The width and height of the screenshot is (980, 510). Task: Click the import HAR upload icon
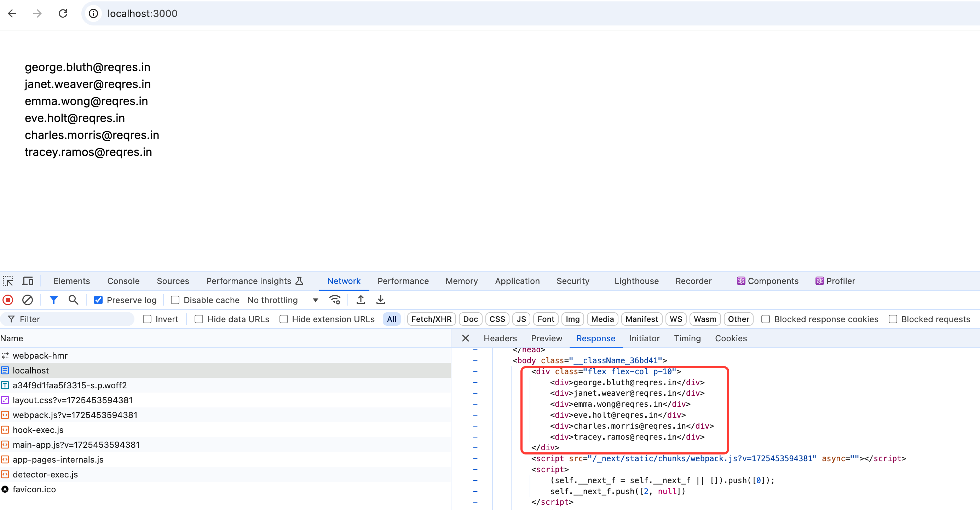click(361, 300)
